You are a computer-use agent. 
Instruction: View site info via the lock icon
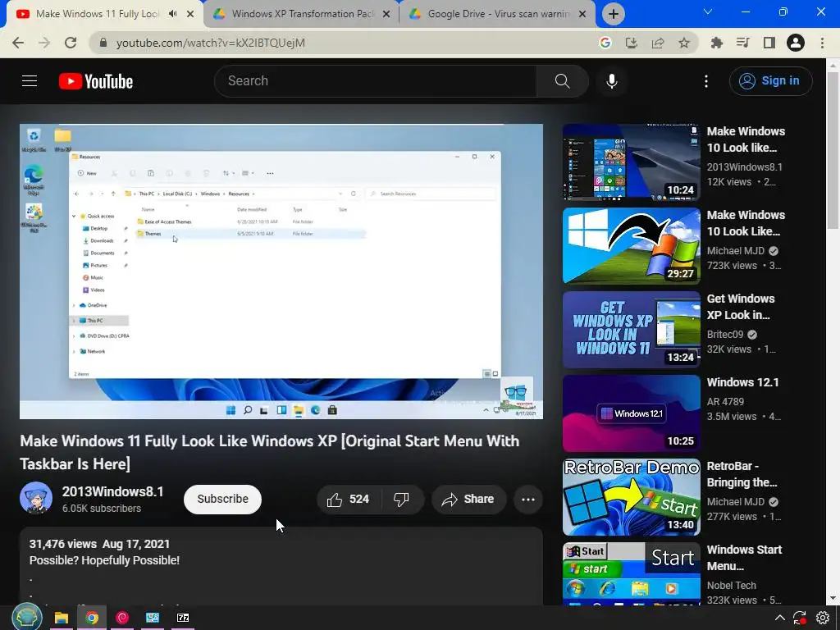pyautogui.click(x=103, y=43)
